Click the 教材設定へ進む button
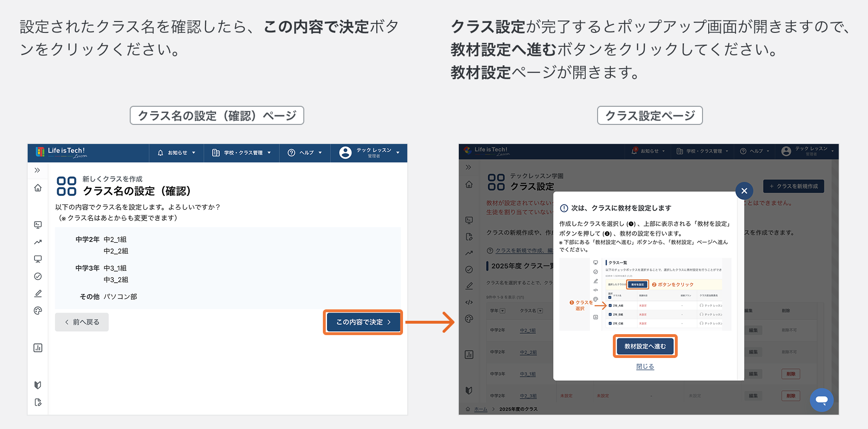The width and height of the screenshot is (868, 429). 645,347
